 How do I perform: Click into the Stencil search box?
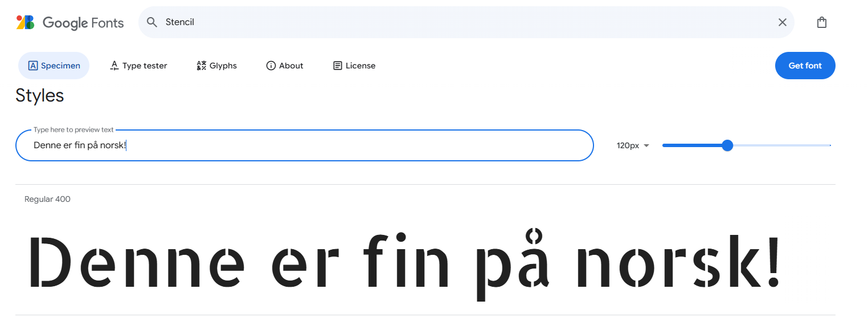[456, 22]
